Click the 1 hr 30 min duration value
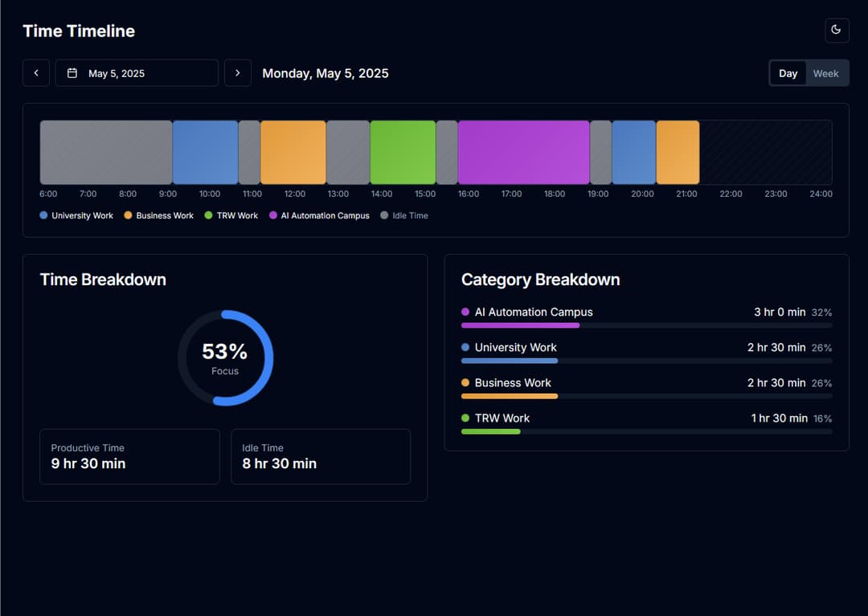The width and height of the screenshot is (868, 616). tap(779, 418)
